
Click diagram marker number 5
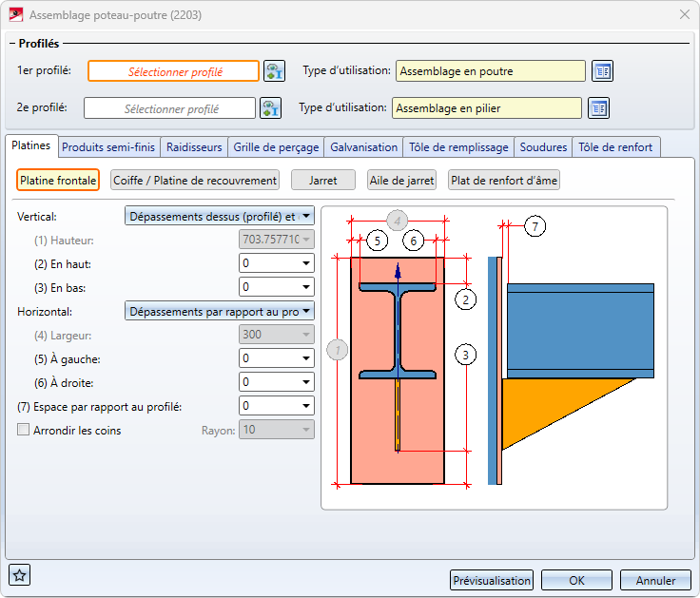pos(378,241)
